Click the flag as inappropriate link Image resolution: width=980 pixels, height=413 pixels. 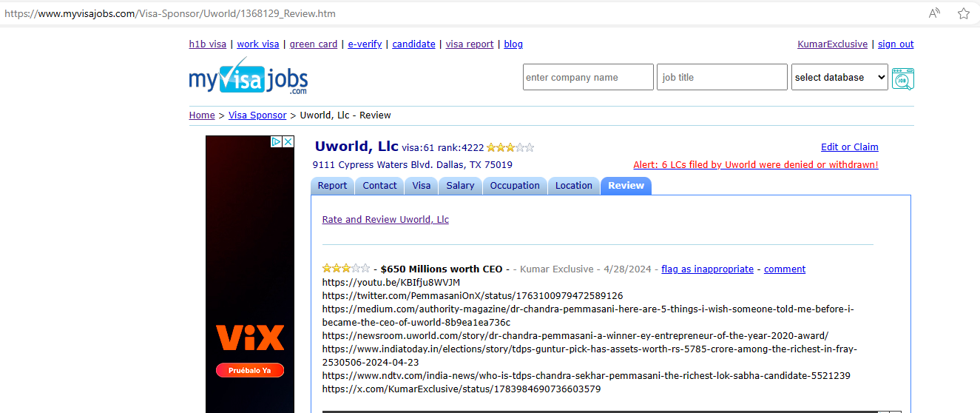click(708, 269)
